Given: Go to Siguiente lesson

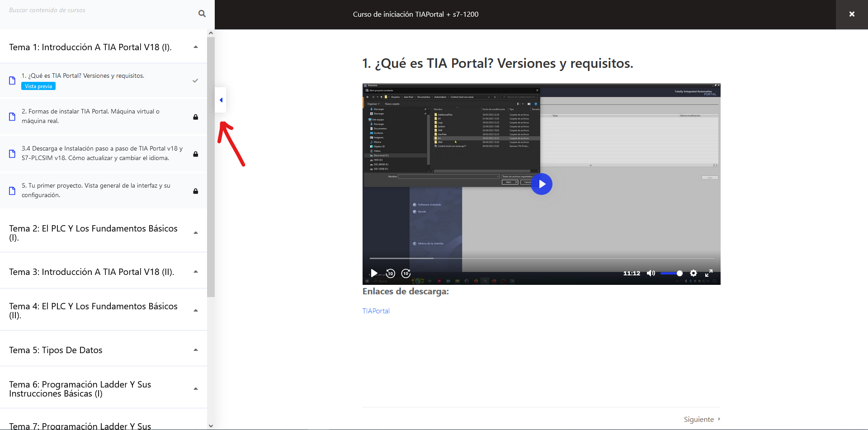Looking at the screenshot, I should (702, 419).
